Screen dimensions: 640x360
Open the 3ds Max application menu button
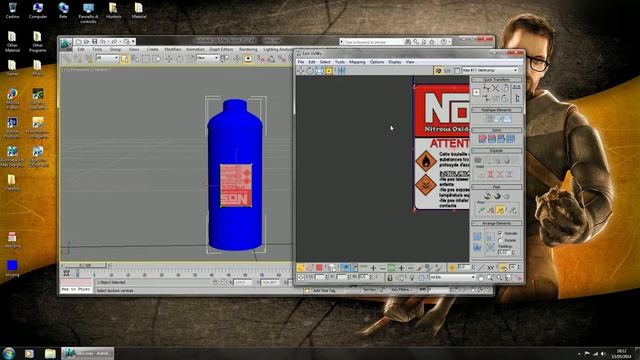[66, 43]
